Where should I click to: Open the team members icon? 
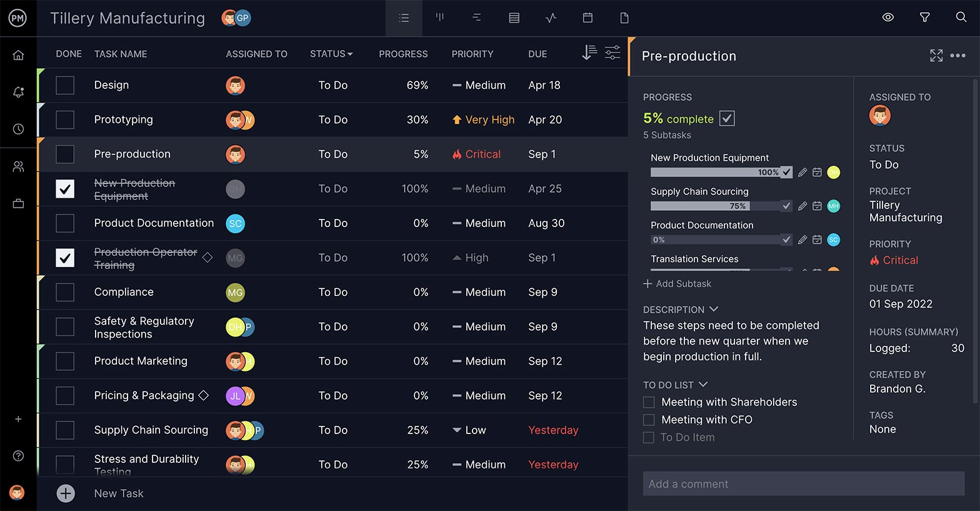[x=18, y=167]
